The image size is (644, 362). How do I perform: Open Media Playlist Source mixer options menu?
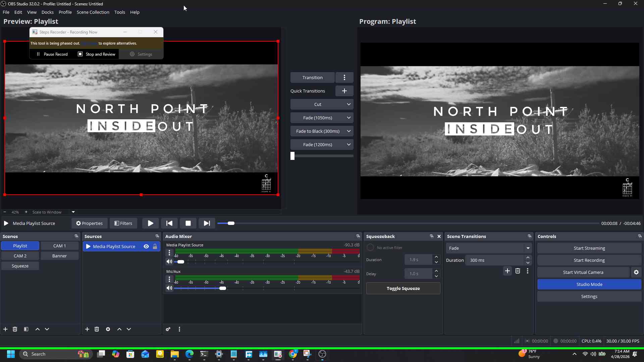169,252
